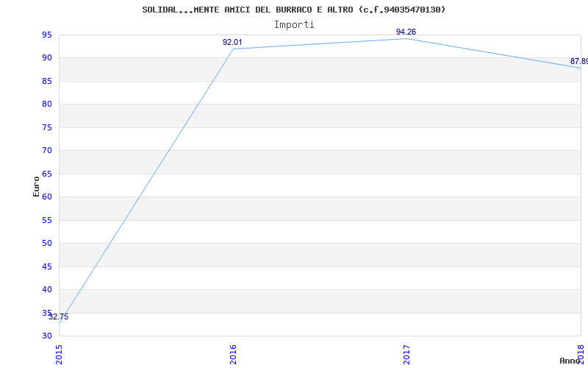588x368 pixels.
Task: Click the 2018 x-axis label
Action: click(581, 355)
